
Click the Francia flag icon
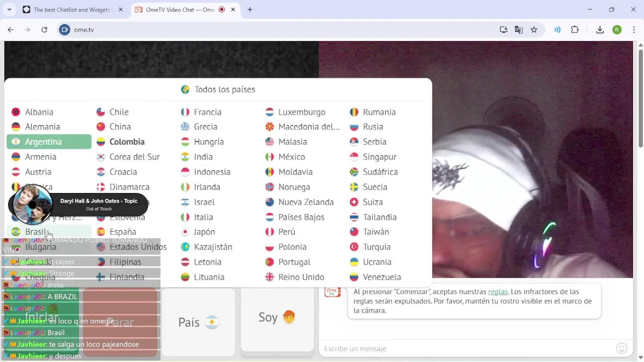tap(185, 112)
